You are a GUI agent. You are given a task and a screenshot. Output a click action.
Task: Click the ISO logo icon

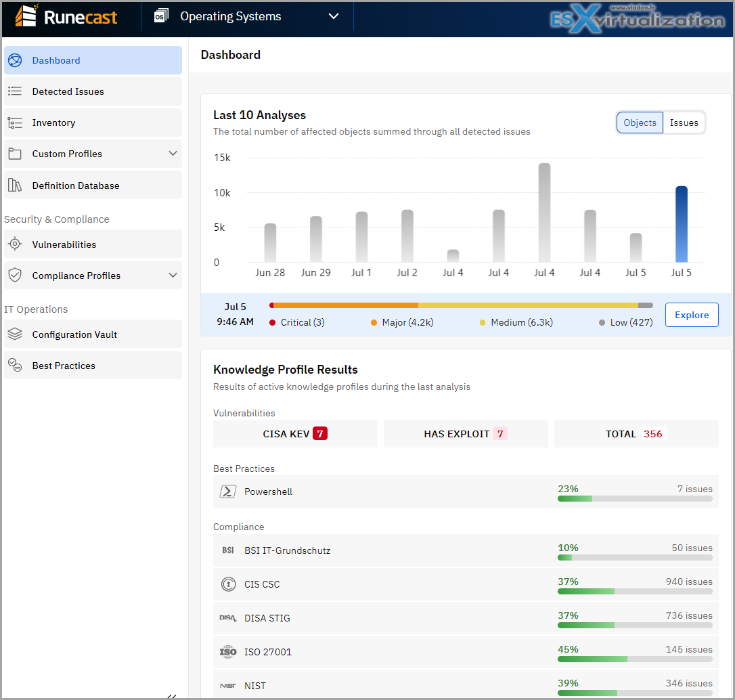228,652
